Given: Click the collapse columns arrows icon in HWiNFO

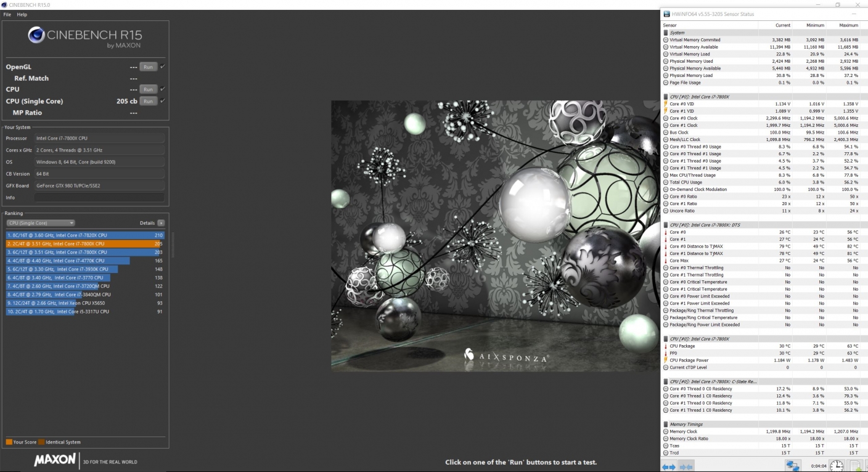Looking at the screenshot, I should coord(685,467).
